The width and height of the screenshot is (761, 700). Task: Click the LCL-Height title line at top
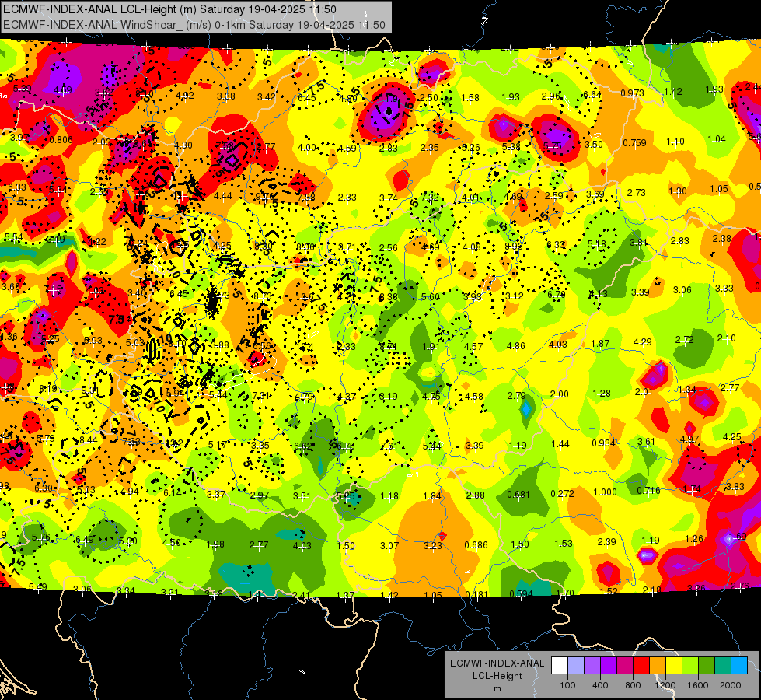click(x=169, y=9)
